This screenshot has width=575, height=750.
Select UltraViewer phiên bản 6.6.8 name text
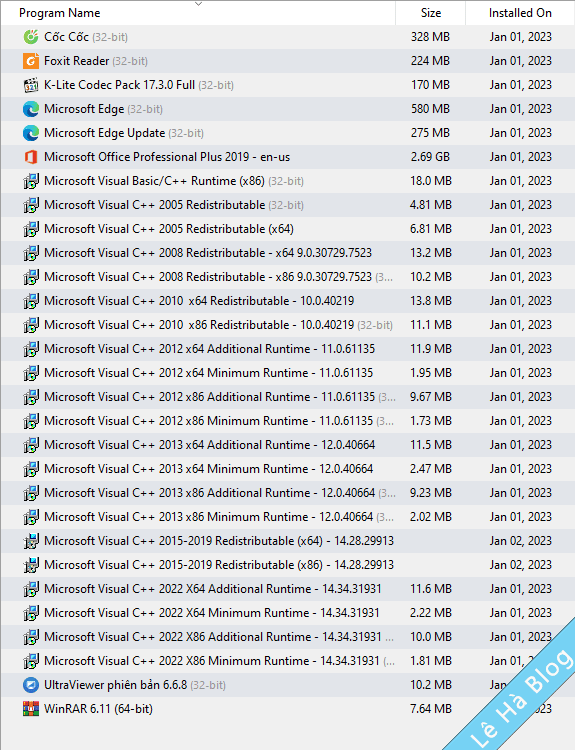(115, 685)
